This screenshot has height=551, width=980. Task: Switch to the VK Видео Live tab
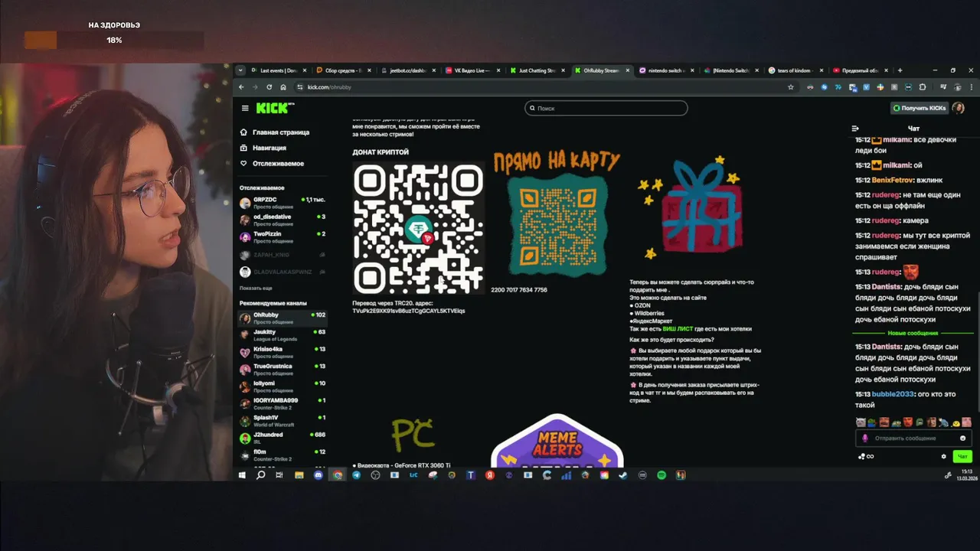(473, 70)
